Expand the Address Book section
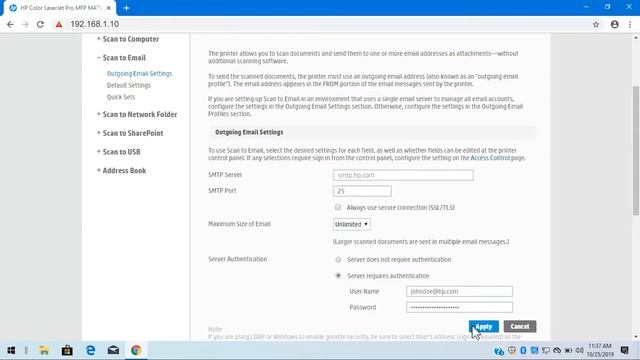 pos(121,171)
